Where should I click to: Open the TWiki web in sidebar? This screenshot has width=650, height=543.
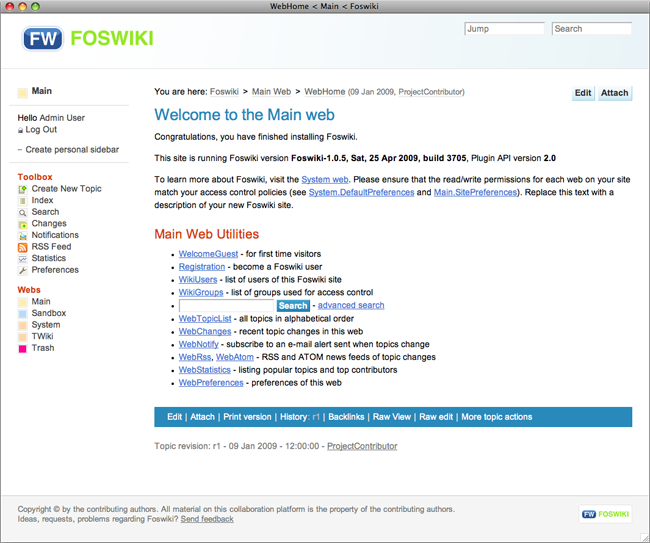(x=42, y=336)
